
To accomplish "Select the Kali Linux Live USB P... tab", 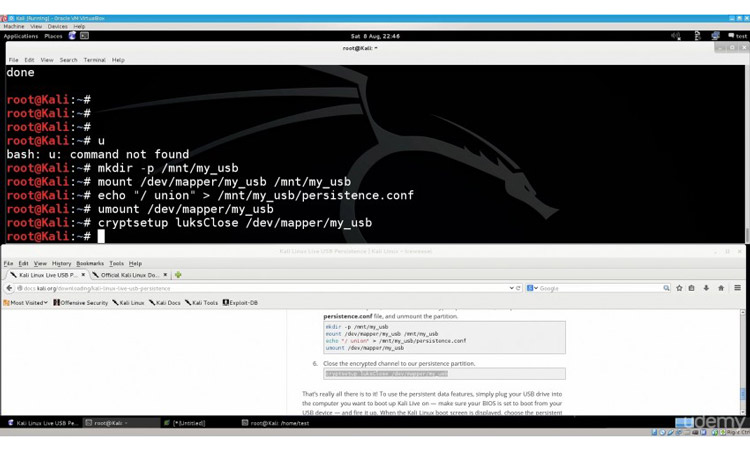I will [x=46, y=275].
